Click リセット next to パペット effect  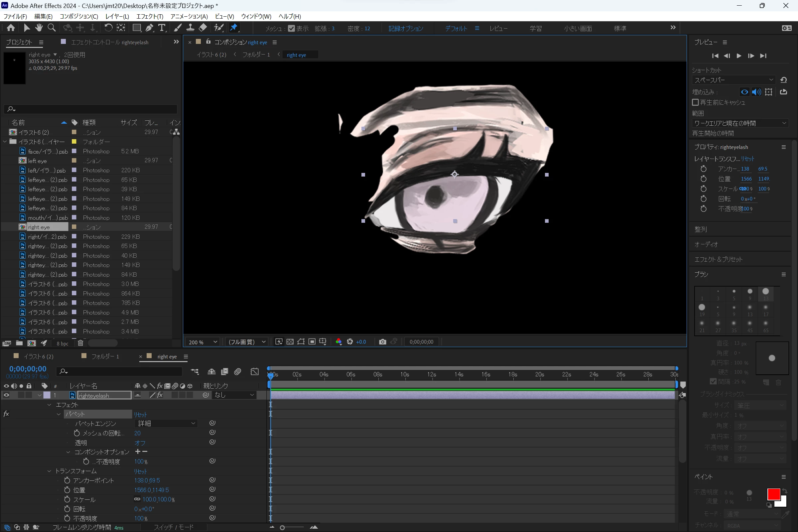coord(140,414)
